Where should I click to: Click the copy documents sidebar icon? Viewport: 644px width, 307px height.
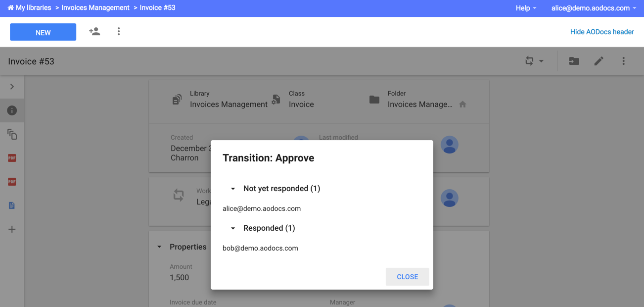[x=12, y=134]
